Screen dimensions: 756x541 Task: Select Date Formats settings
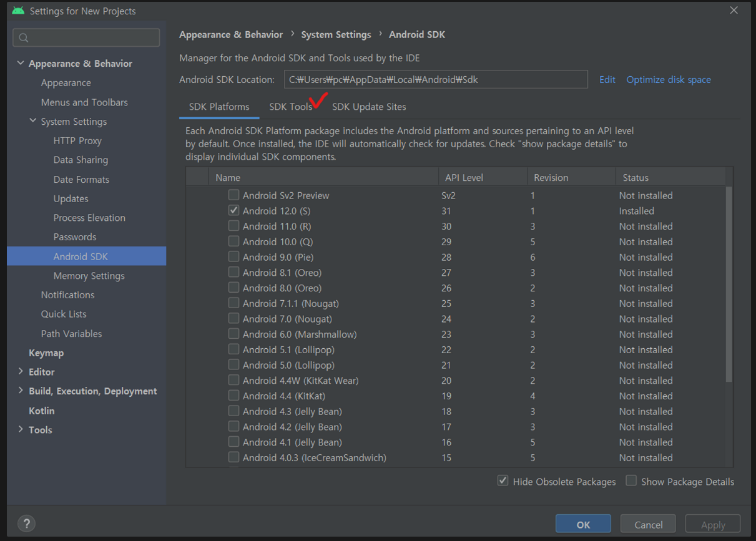point(81,179)
